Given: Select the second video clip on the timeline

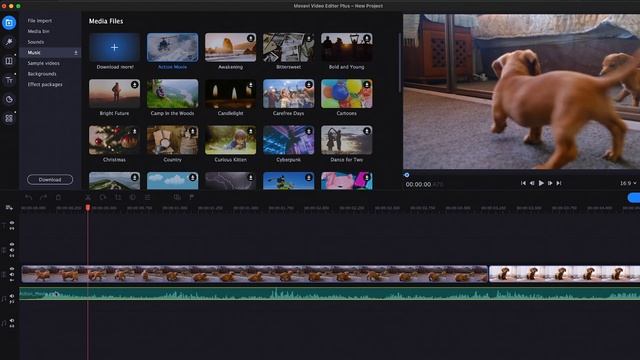Looking at the screenshot, I should pos(564,274).
